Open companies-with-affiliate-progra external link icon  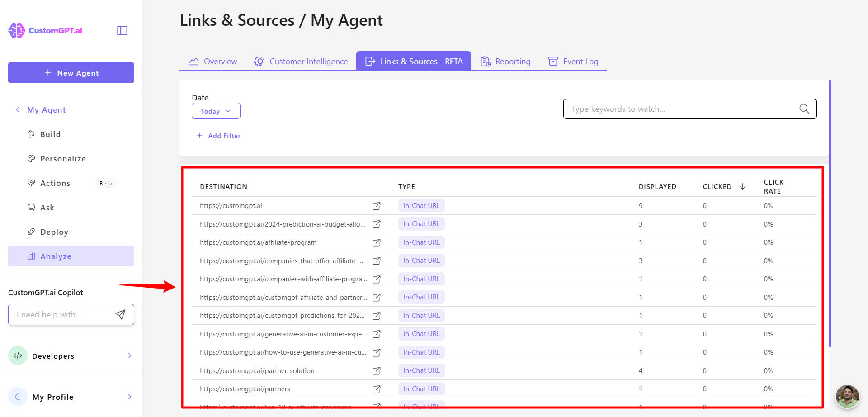376,280
